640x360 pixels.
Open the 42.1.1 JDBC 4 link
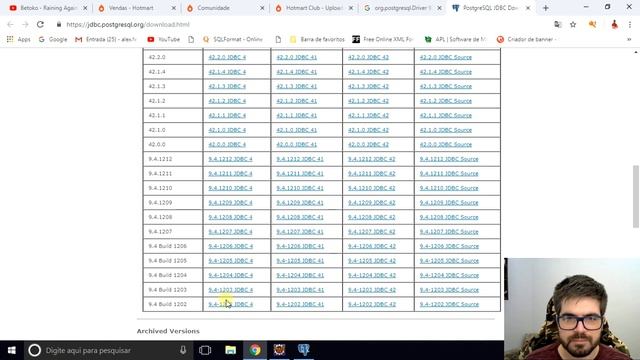[x=227, y=116]
